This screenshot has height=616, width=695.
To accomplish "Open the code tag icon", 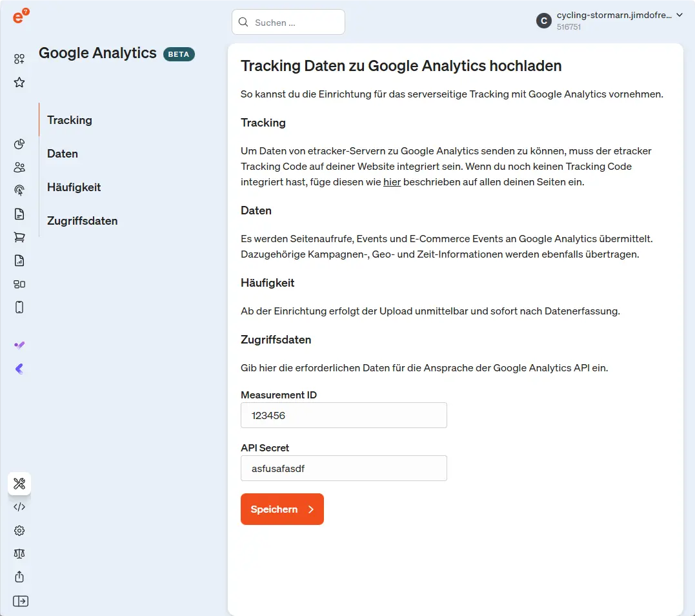I will point(19,507).
